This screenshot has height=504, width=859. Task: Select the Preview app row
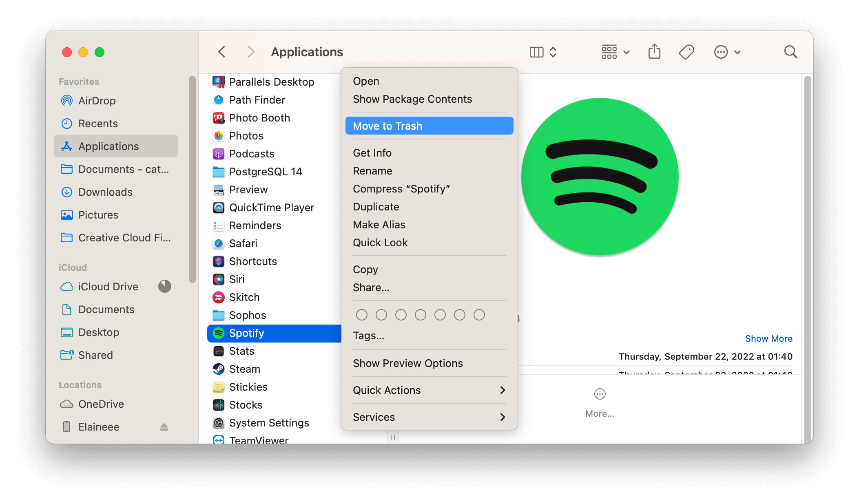point(274,190)
